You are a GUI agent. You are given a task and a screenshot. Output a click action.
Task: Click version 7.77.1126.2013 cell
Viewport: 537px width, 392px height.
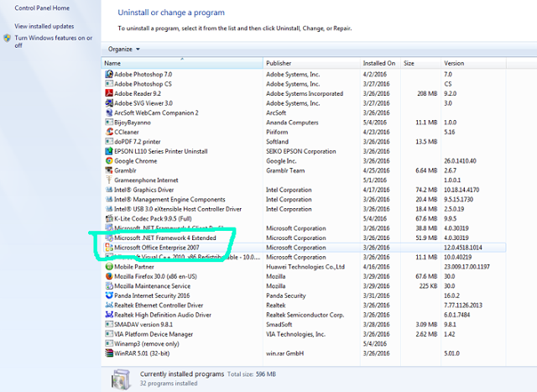(x=463, y=305)
